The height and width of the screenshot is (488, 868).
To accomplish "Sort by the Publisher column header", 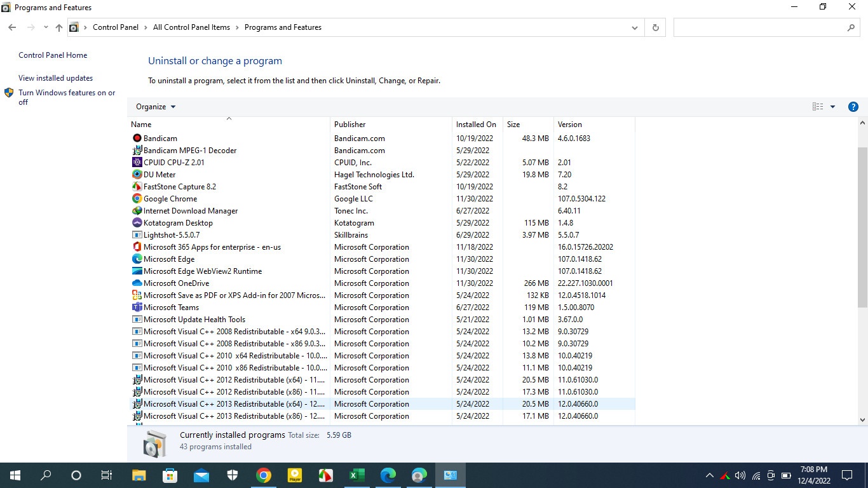I will [391, 124].
